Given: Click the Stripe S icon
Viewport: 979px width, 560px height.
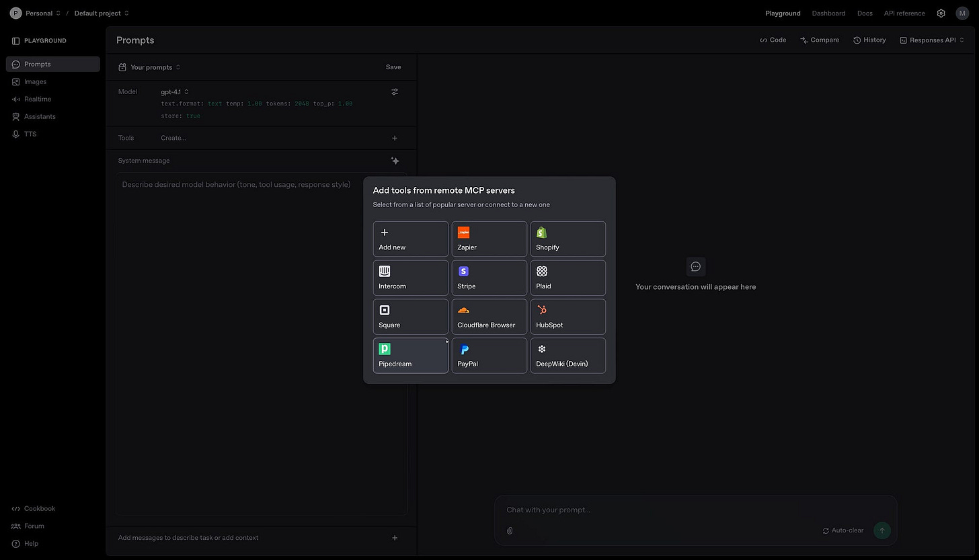Looking at the screenshot, I should click(463, 272).
